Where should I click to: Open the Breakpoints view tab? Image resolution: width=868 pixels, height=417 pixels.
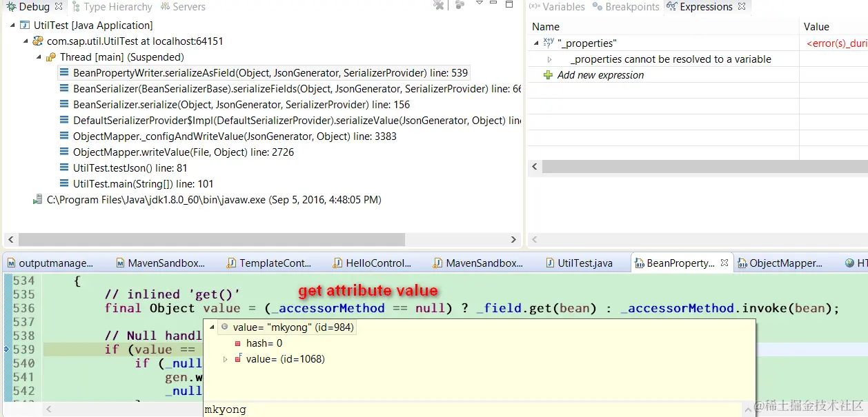[625, 7]
